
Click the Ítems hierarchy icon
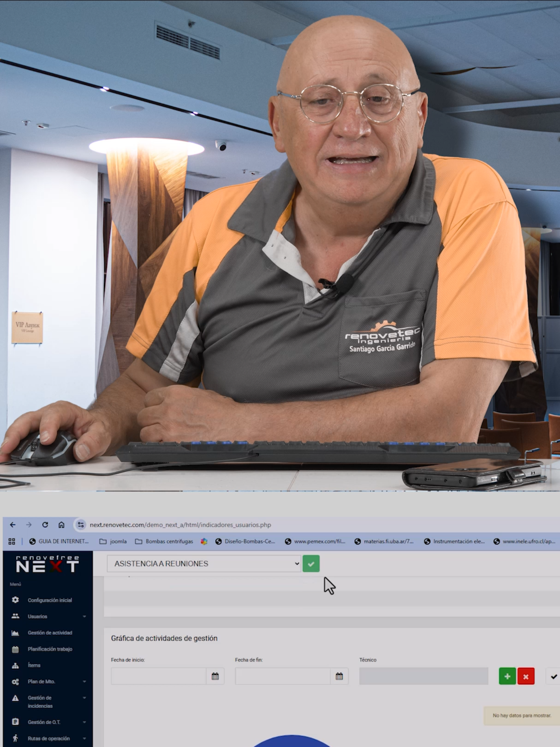pos(15,665)
